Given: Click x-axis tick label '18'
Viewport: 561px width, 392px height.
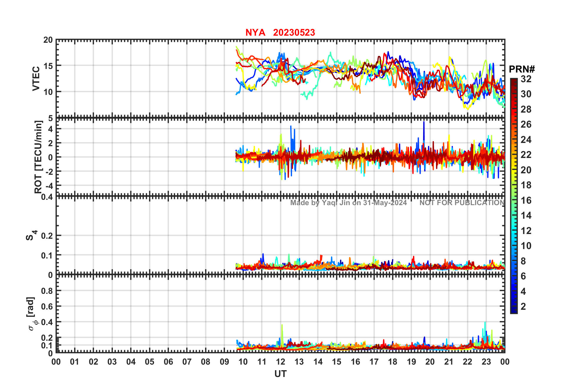Looking at the screenshot, I should click(x=393, y=362).
